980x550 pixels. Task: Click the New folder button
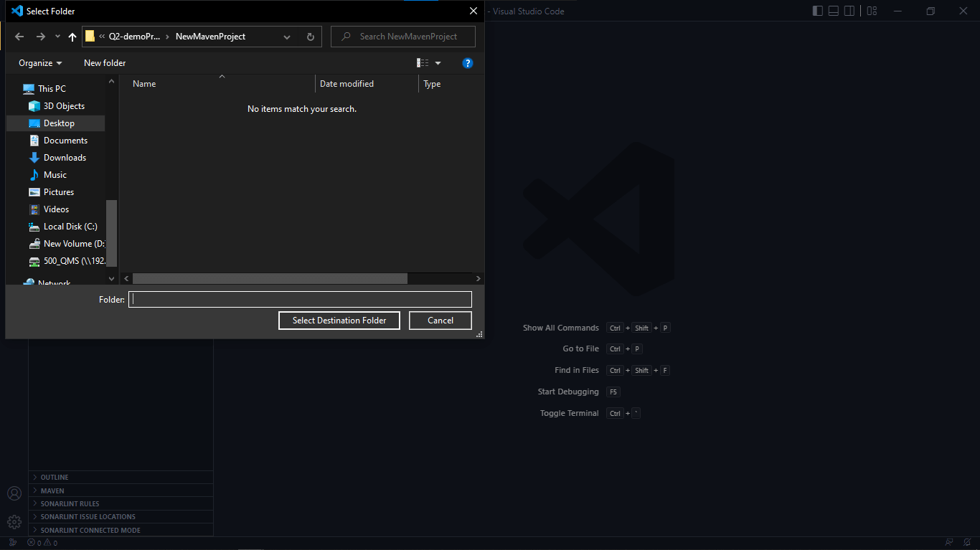coord(105,63)
